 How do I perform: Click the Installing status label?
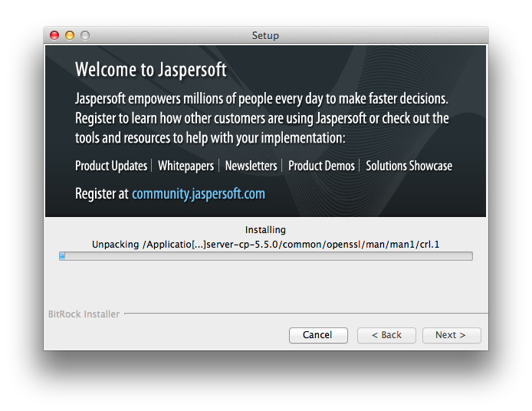[265, 230]
